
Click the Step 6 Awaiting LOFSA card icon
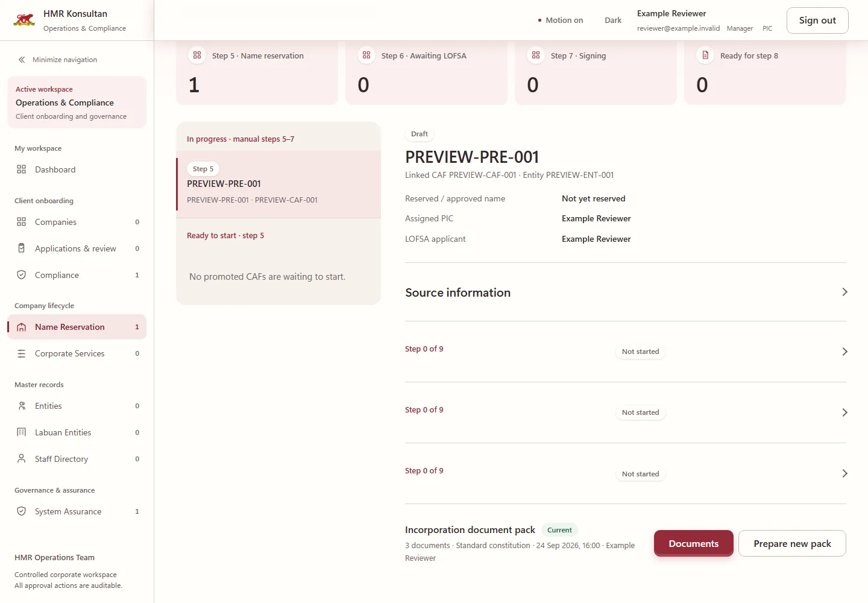366,55
